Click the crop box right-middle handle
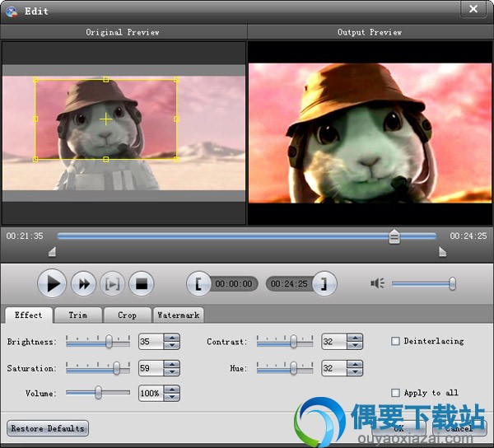The image size is (494, 448). [x=177, y=119]
